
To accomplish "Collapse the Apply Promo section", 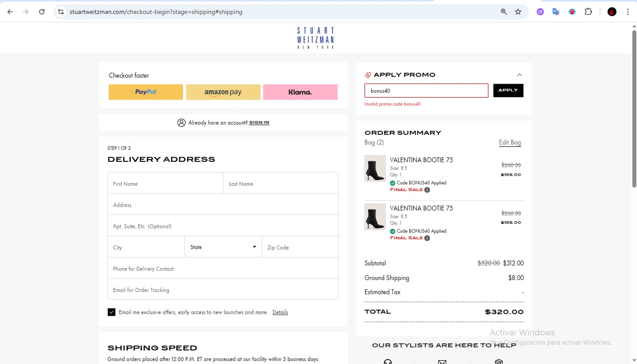I will pyautogui.click(x=519, y=75).
